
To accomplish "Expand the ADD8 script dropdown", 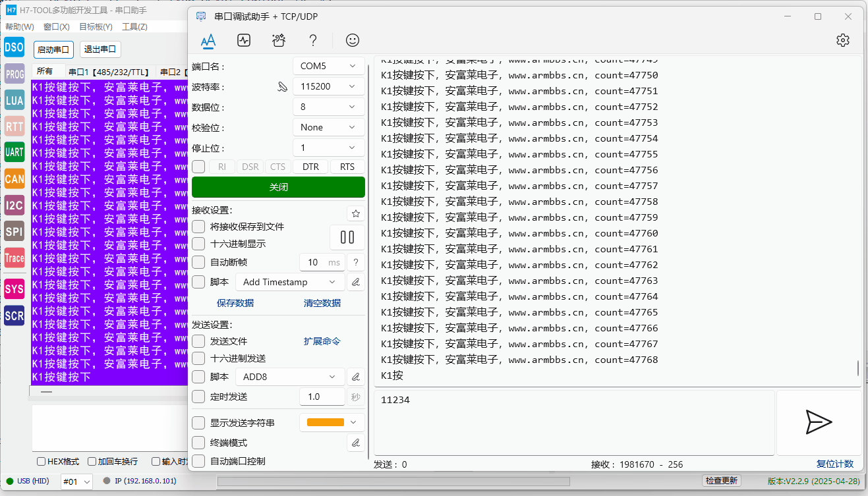I will [290, 377].
